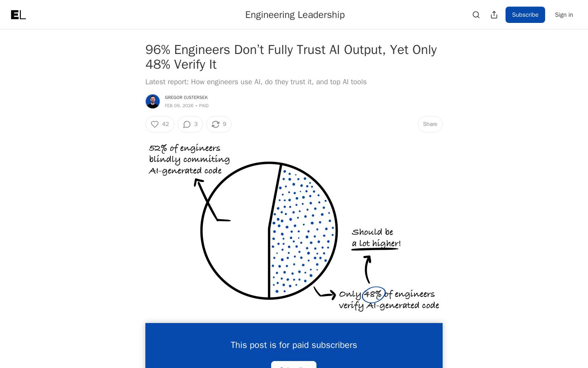The height and width of the screenshot is (368, 588).
Task: Click the white Subscribe button in paywall
Action: tap(294, 365)
